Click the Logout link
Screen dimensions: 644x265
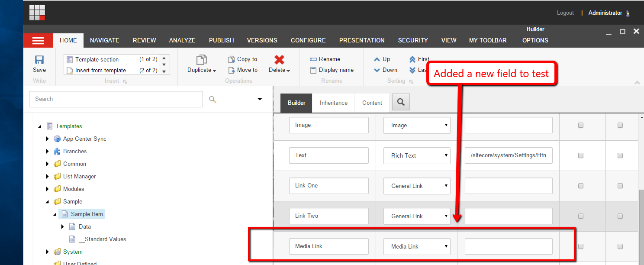(565, 13)
